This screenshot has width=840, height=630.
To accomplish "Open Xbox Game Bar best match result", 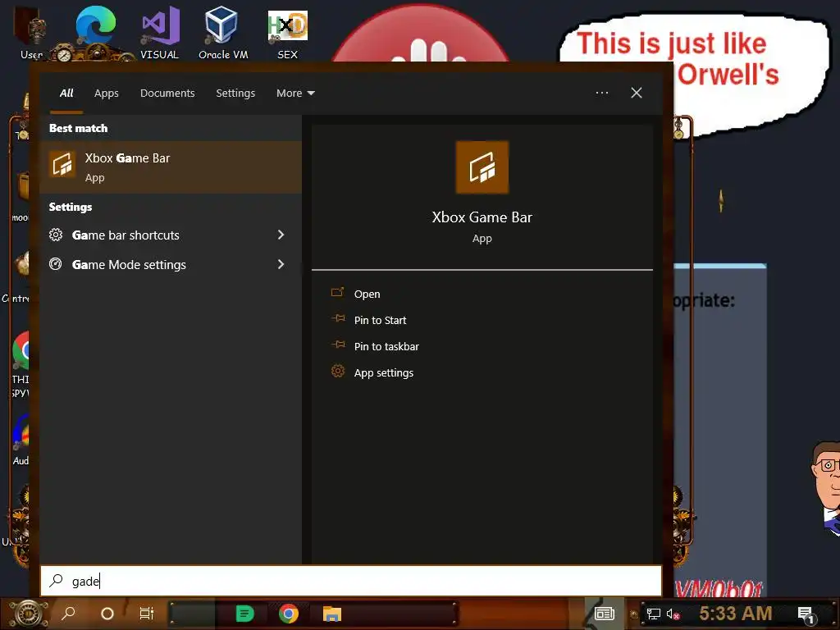I will click(171, 167).
